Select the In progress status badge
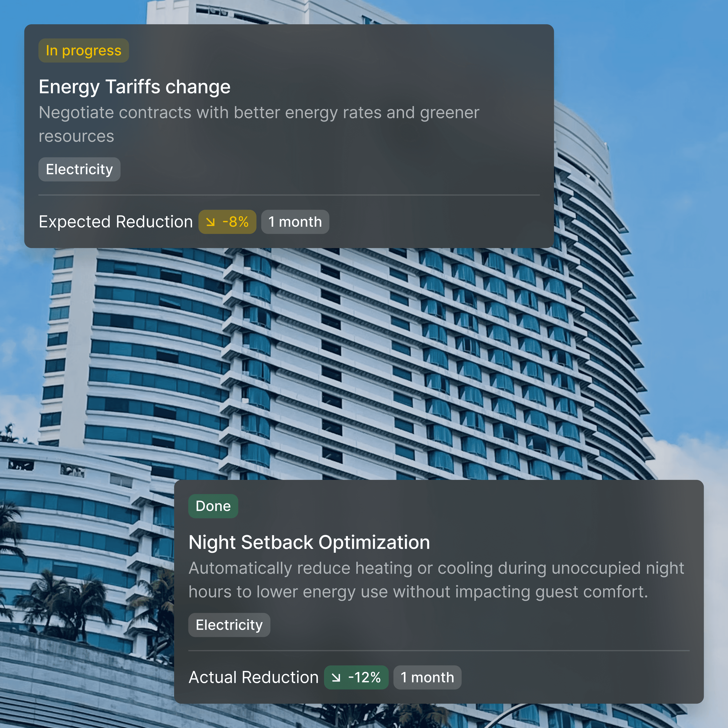Screen dimensions: 728x728 tap(84, 51)
